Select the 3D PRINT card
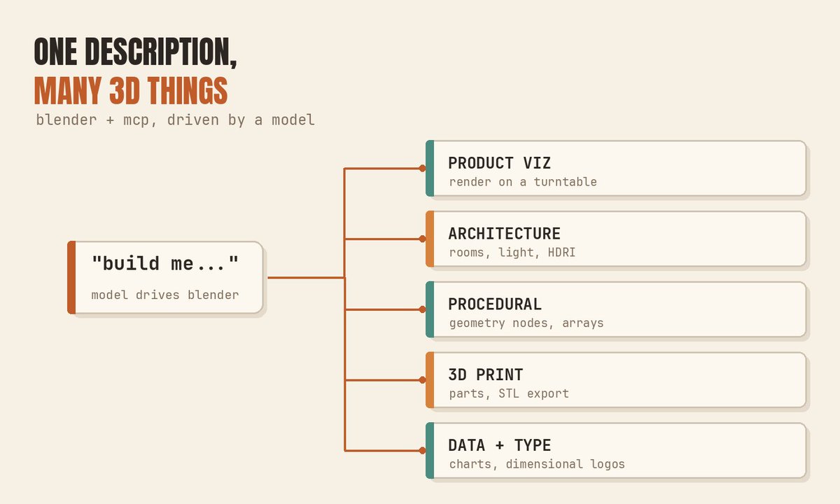 point(616,380)
